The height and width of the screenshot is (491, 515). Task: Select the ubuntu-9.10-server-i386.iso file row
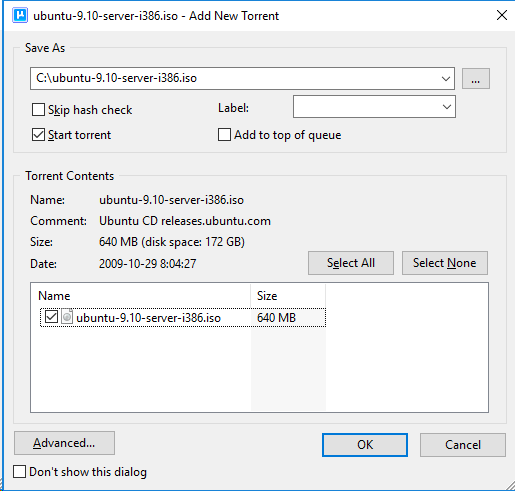point(183,317)
